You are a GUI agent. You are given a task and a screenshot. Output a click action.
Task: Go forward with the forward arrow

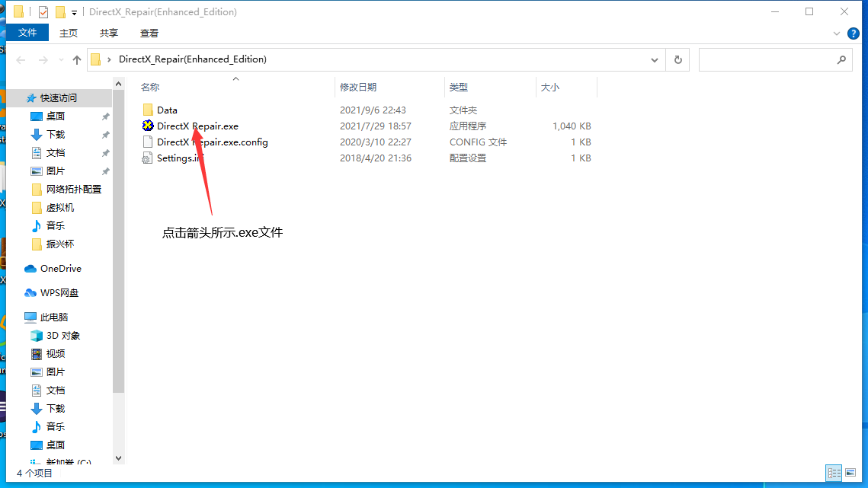coord(43,59)
